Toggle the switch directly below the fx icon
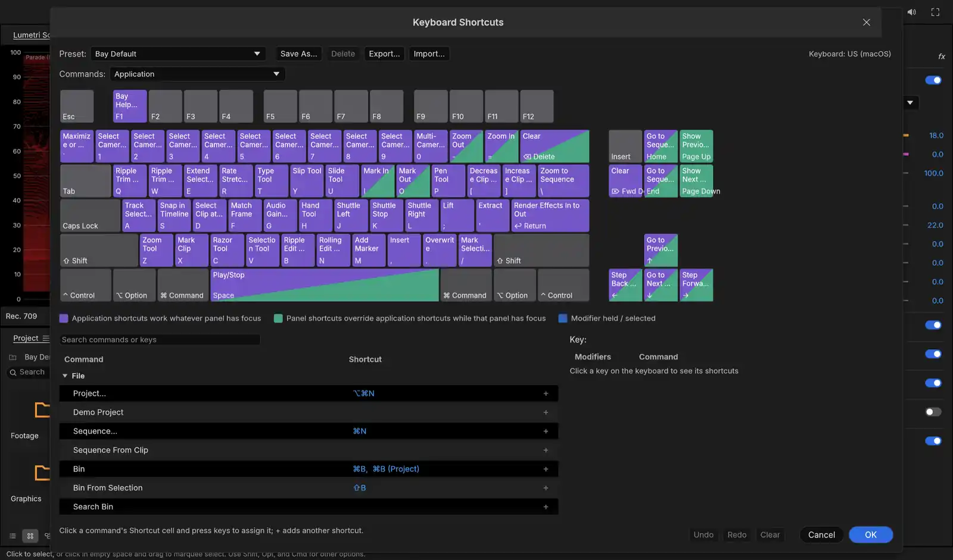 pyautogui.click(x=933, y=80)
